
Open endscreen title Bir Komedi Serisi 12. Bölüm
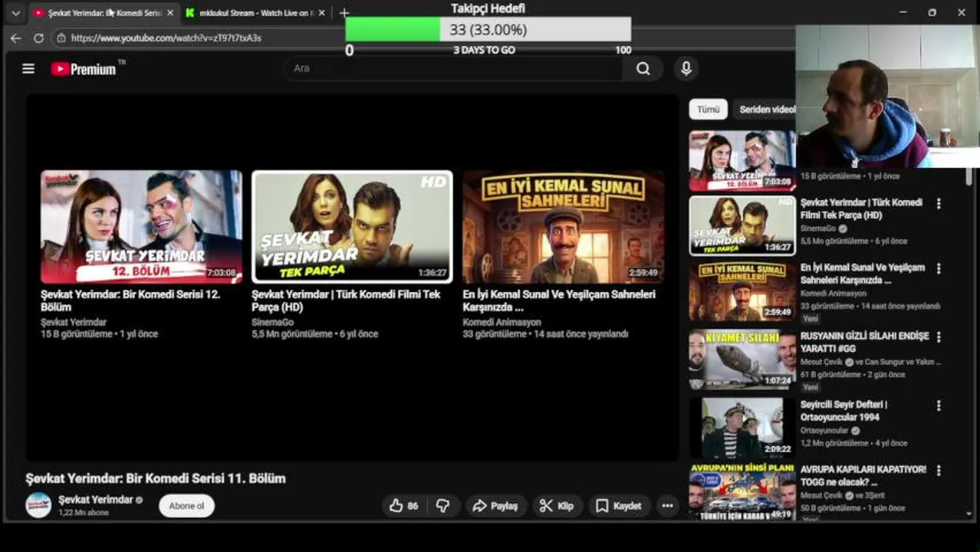130,301
